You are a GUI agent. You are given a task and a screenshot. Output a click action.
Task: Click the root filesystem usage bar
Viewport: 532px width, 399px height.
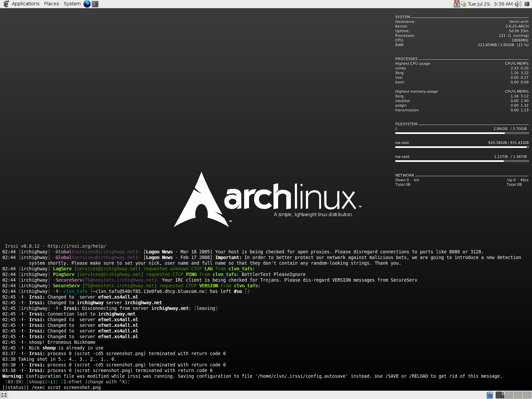point(462,133)
